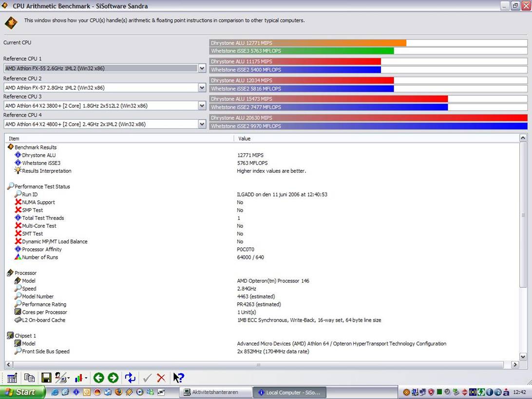The image size is (532, 399).
Task: Select the Performance Rating row label
Action: tap(44, 304)
